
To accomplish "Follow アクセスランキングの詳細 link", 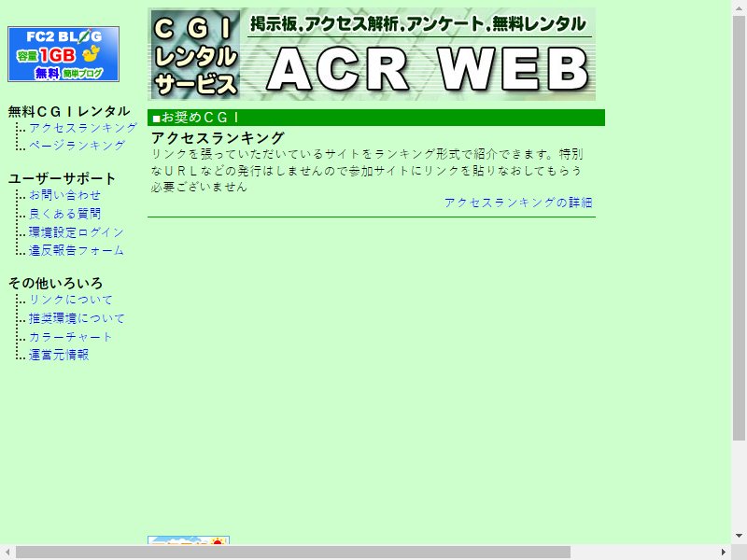I will (x=518, y=203).
